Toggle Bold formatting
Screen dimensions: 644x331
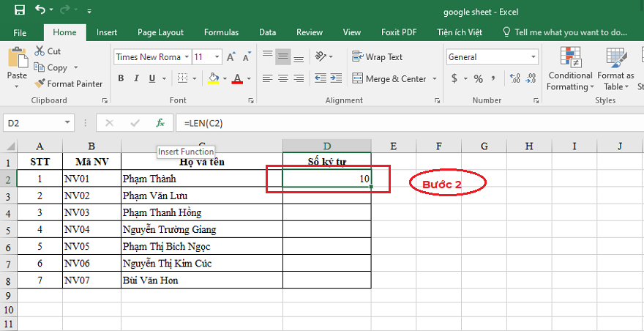(x=121, y=78)
